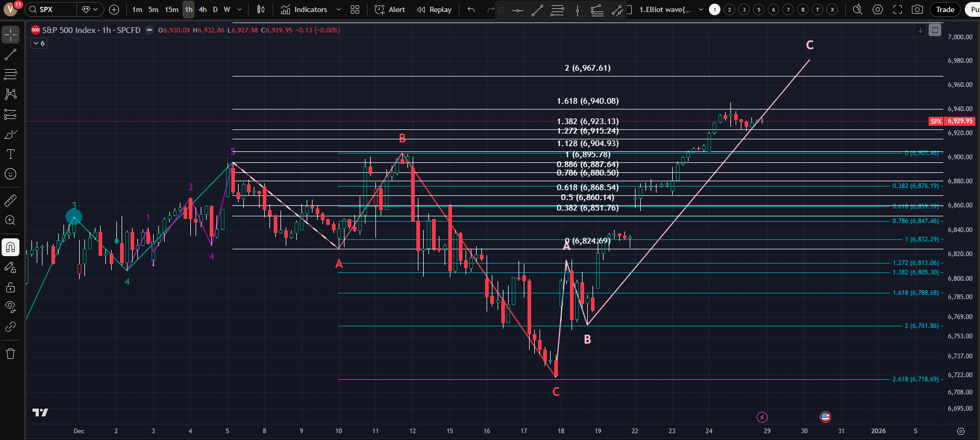Expand the timeframe interval dropdown

pyautogui.click(x=240, y=9)
